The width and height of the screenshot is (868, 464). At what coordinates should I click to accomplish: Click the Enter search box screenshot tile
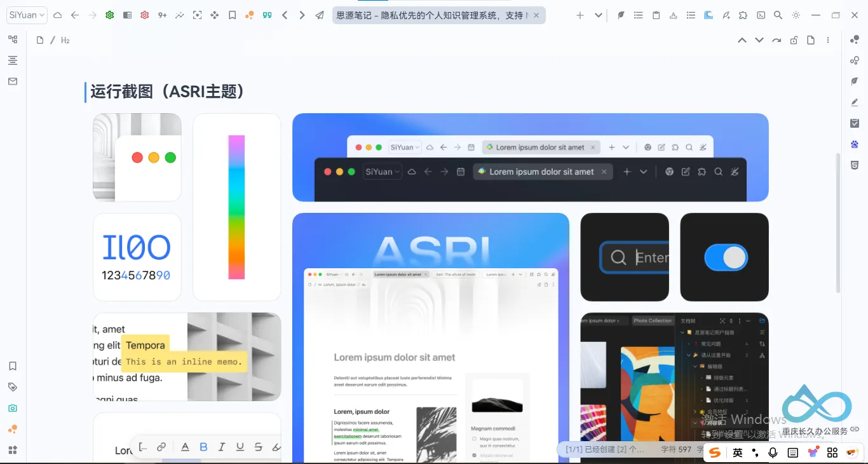point(625,257)
